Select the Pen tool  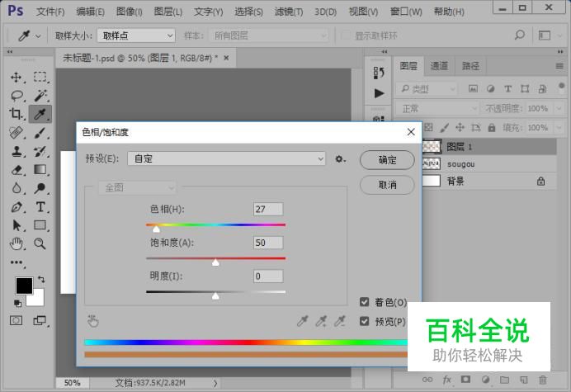(17, 207)
